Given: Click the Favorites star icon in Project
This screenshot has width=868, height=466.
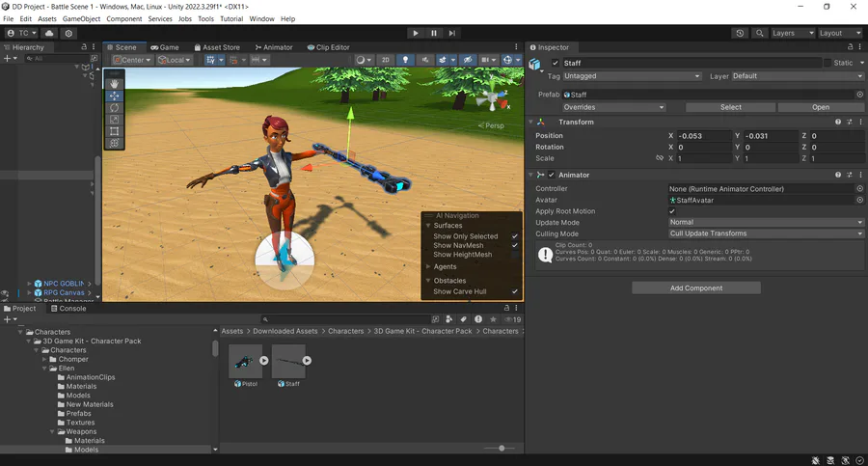Looking at the screenshot, I should [493, 319].
